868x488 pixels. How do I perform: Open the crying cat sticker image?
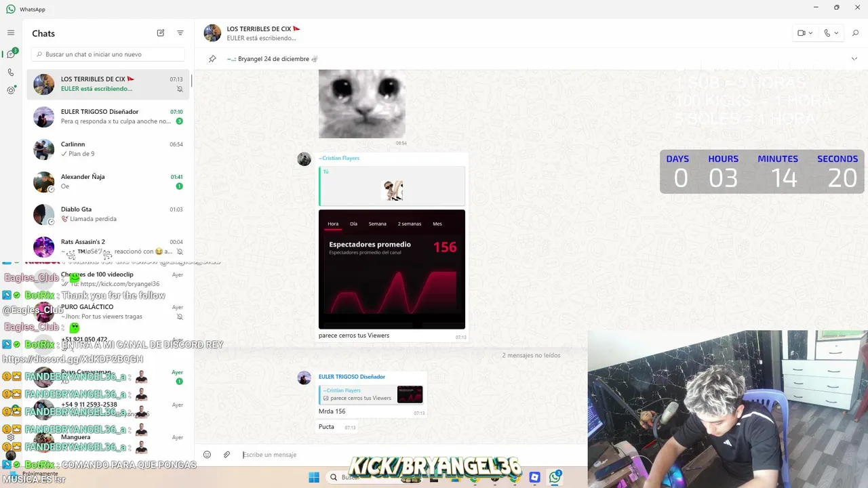(x=362, y=103)
